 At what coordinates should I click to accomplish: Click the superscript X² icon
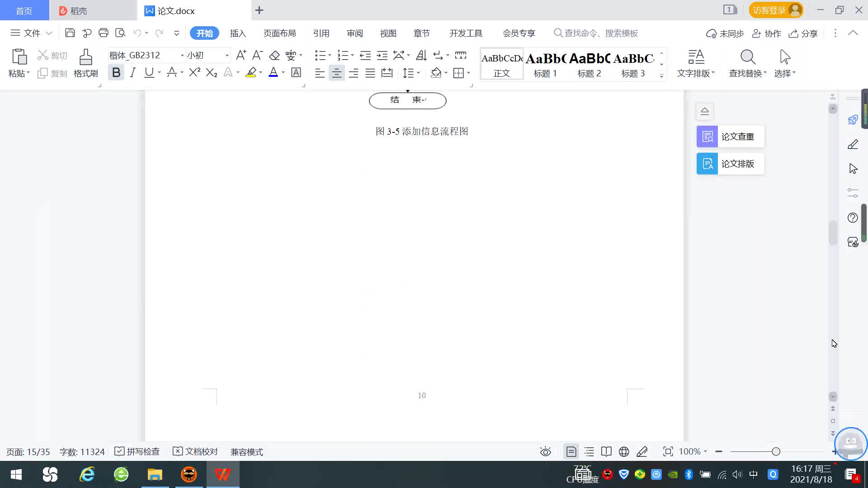pos(194,73)
